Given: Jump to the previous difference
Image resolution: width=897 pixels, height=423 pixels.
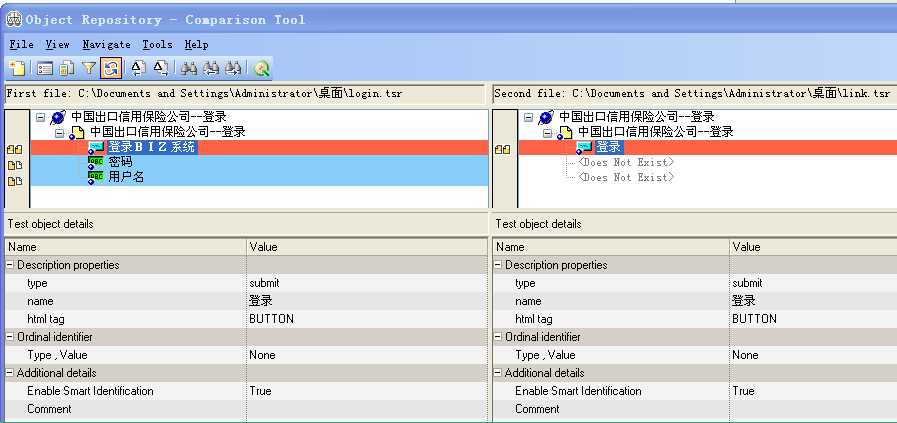Looking at the screenshot, I should pyautogui.click(x=138, y=69).
